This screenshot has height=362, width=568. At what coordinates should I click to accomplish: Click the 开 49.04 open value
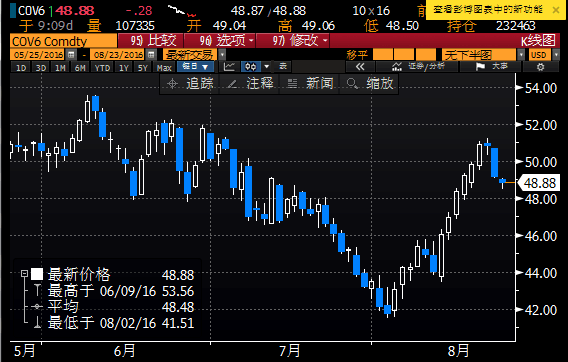click(229, 26)
